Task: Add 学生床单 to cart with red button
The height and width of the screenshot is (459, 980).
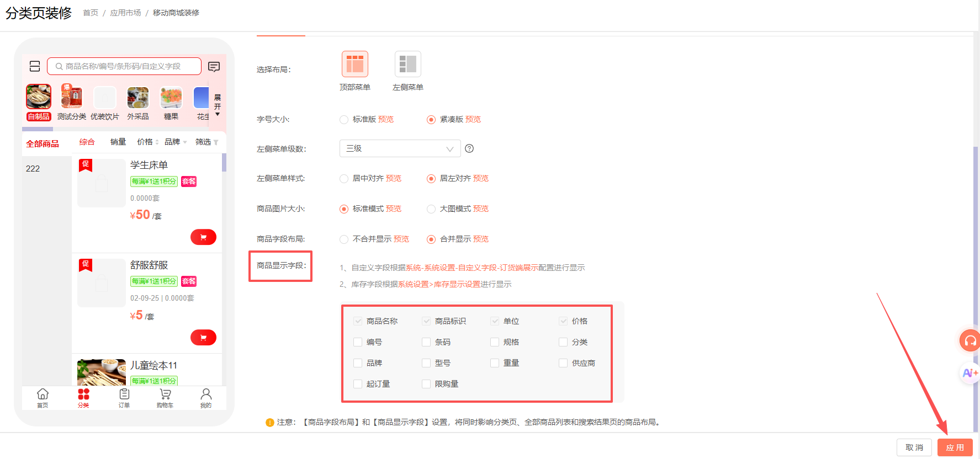Action: (x=203, y=237)
